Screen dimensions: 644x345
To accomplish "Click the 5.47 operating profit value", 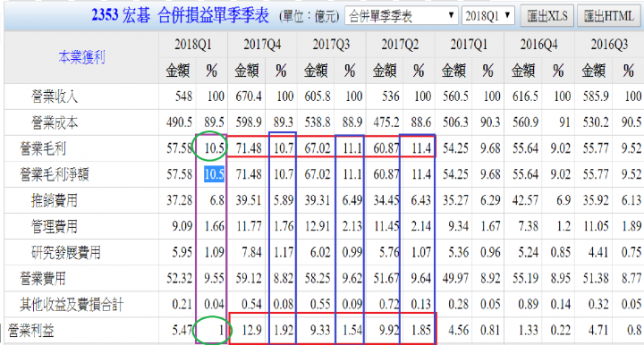I will pyautogui.click(x=182, y=330).
